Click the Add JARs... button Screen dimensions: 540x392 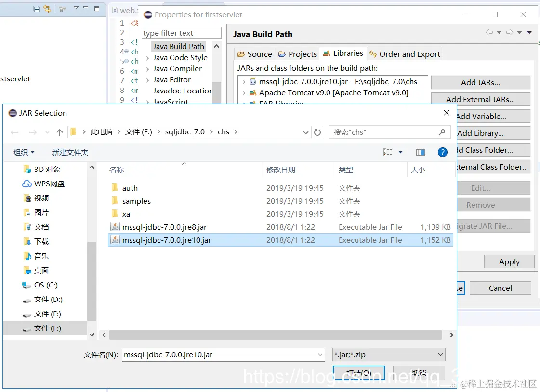coord(480,83)
